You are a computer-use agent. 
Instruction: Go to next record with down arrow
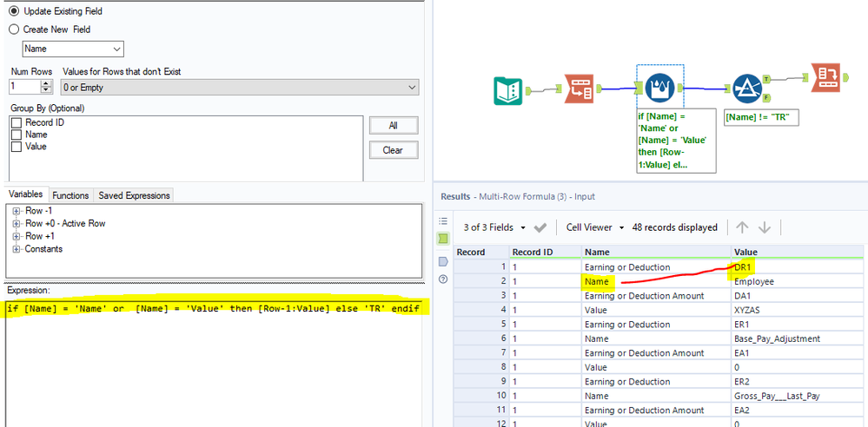pyautogui.click(x=765, y=227)
